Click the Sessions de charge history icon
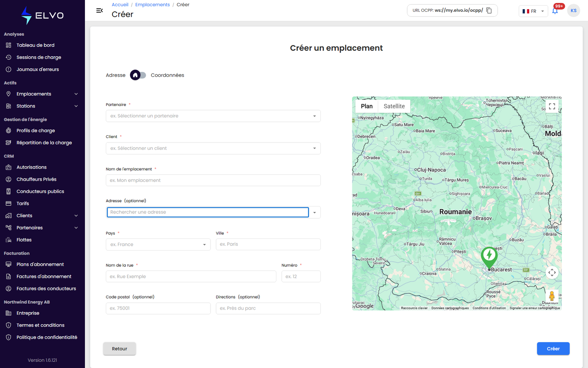The width and height of the screenshot is (588, 368). pos(8,57)
